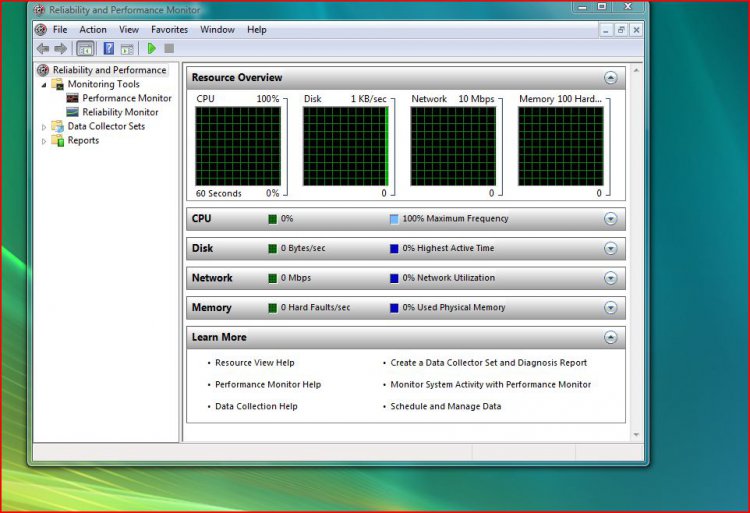750x513 pixels.
Task: Expand the Network details section
Action: (x=610, y=278)
